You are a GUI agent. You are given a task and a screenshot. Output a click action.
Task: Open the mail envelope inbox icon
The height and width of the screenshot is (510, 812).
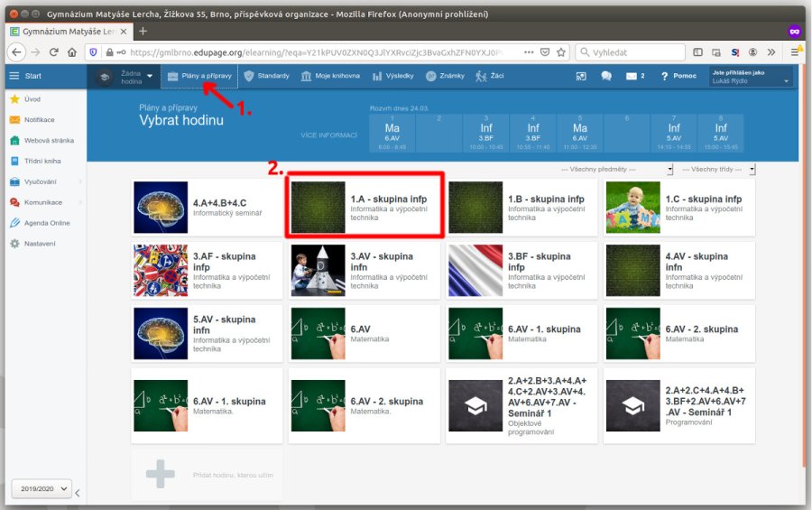(632, 76)
